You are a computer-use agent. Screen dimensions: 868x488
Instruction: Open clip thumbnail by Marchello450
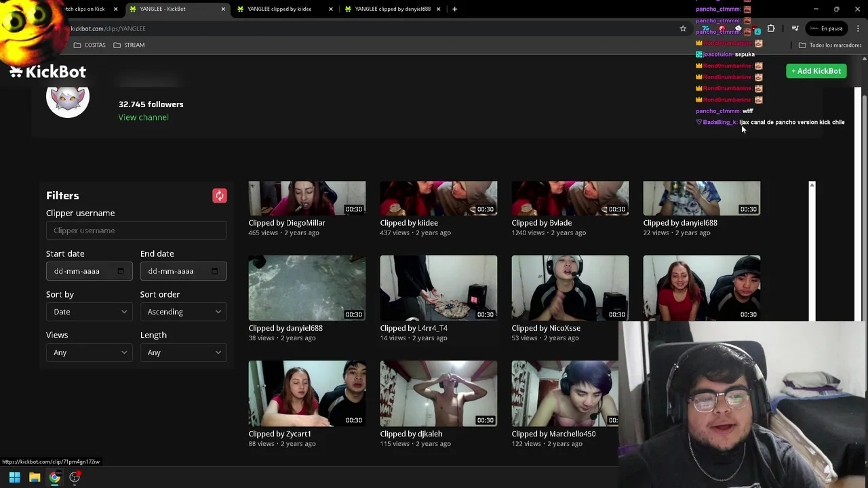(x=565, y=394)
